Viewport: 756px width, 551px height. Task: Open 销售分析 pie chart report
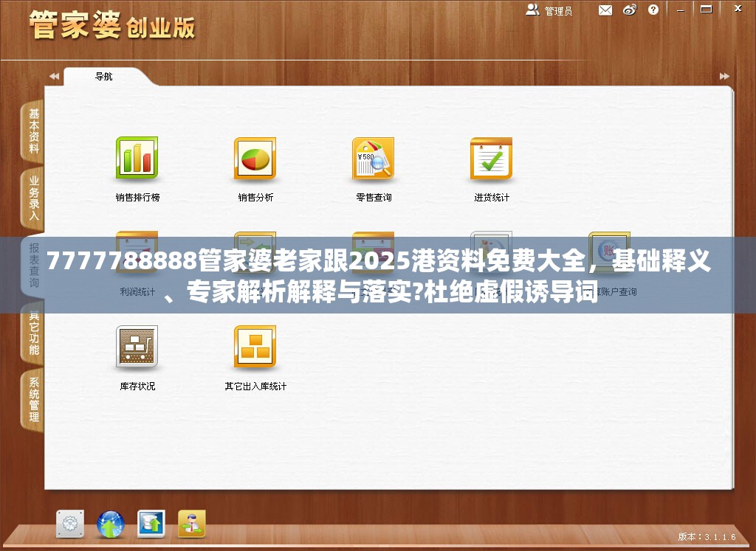point(255,158)
